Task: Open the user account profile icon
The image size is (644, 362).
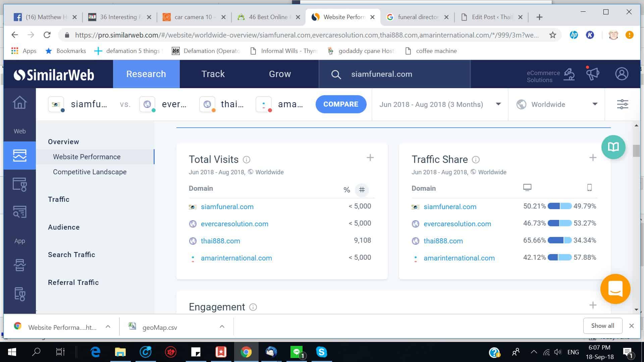Action: 622,74
